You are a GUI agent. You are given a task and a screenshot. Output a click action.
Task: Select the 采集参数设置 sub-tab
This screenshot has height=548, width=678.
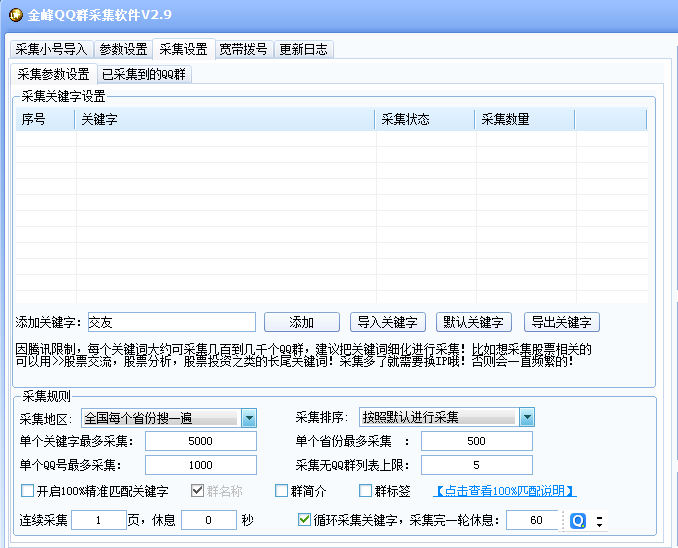coord(53,74)
